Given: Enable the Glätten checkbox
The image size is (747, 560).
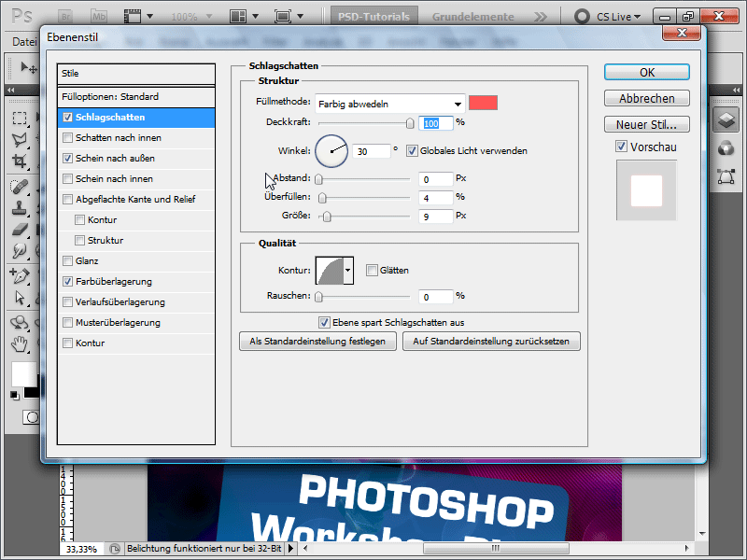Looking at the screenshot, I should pos(372,271).
